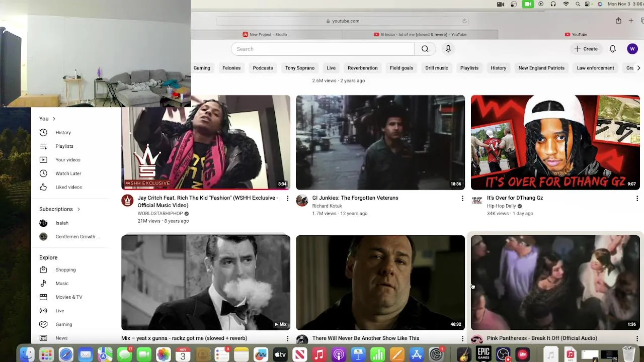Select the Gaming filter chip
The width and height of the screenshot is (644, 362).
202,68
